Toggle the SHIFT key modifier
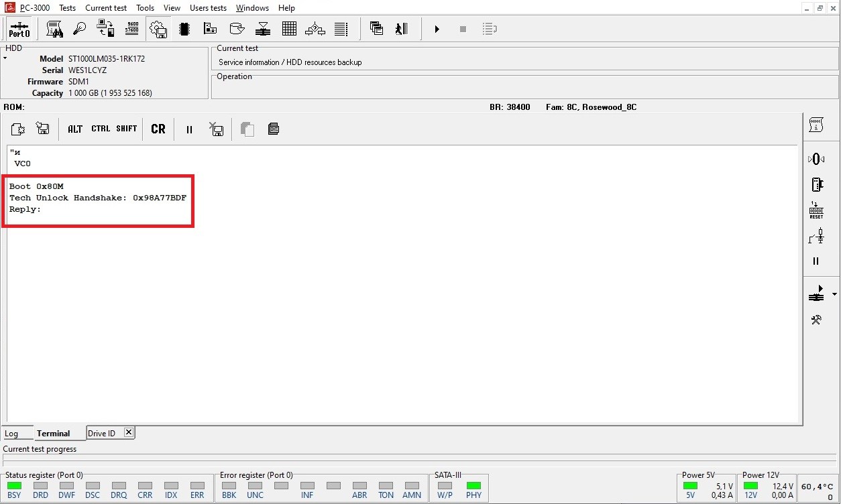 pos(126,129)
